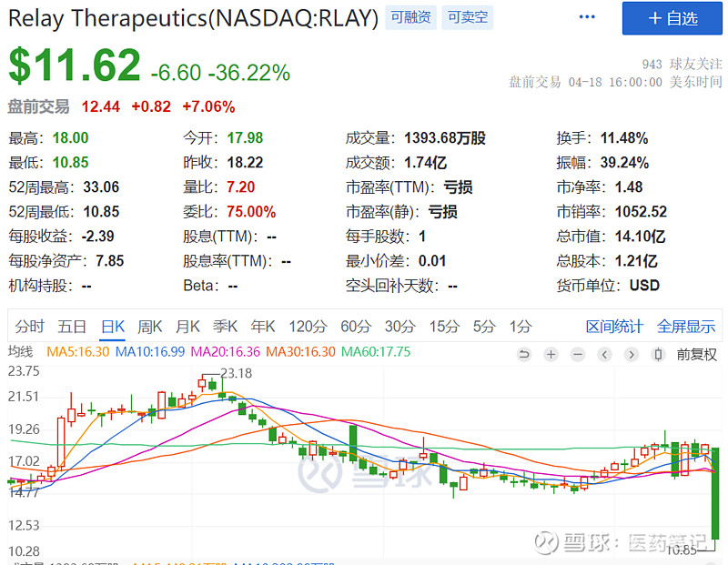
Task: Switch to 1分 chart tab
Action: pos(521,327)
